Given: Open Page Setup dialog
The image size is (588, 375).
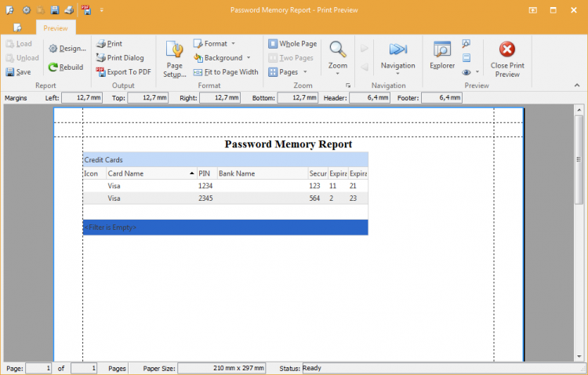Looking at the screenshot, I should [x=174, y=59].
